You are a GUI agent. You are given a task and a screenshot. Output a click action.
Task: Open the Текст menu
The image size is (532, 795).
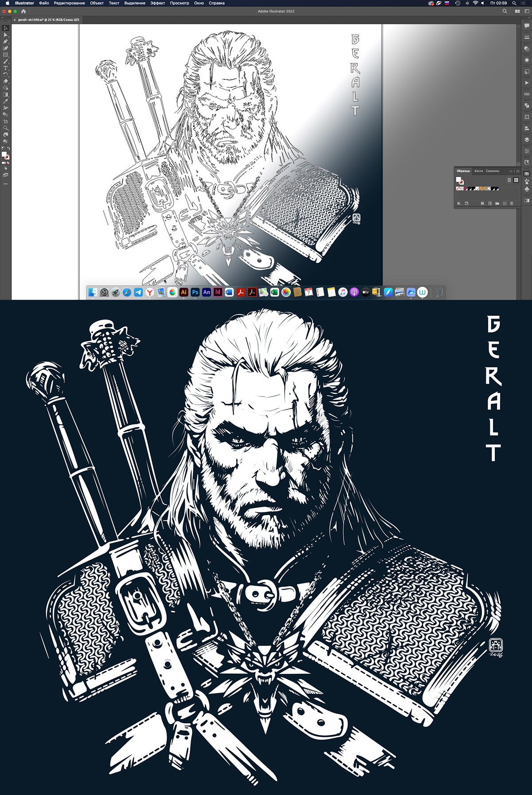point(114,3)
